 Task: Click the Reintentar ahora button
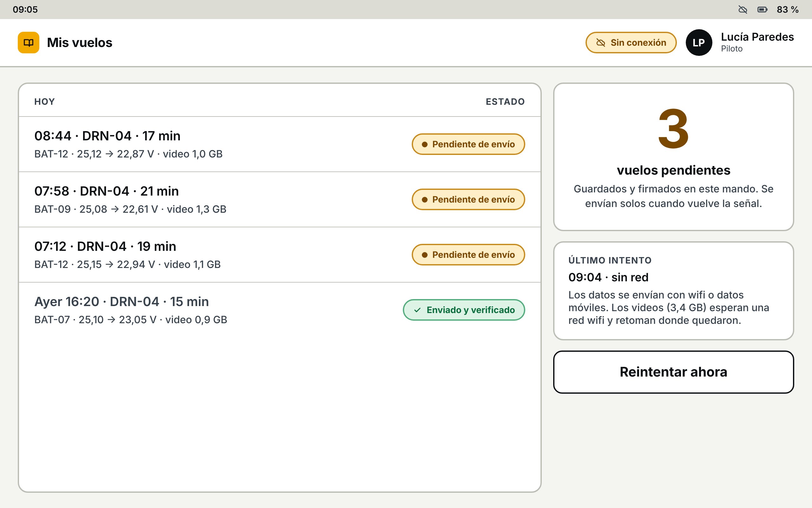tap(673, 372)
